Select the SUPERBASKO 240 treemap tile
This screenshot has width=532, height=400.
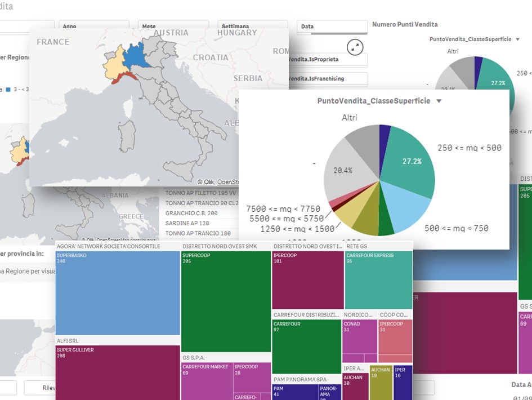coord(118,293)
